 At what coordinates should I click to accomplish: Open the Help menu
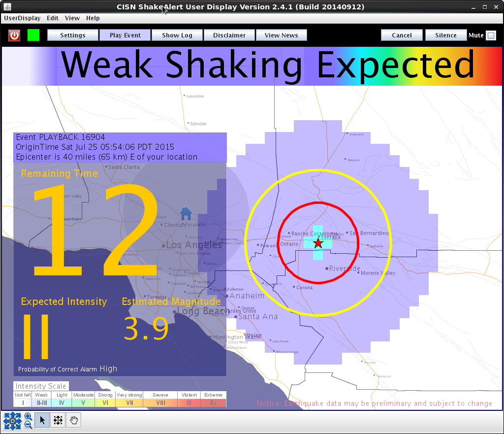(x=93, y=18)
